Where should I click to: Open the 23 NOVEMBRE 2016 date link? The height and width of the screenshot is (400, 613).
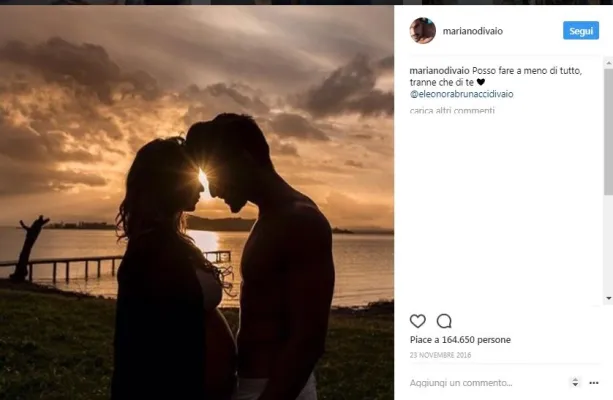pos(440,355)
